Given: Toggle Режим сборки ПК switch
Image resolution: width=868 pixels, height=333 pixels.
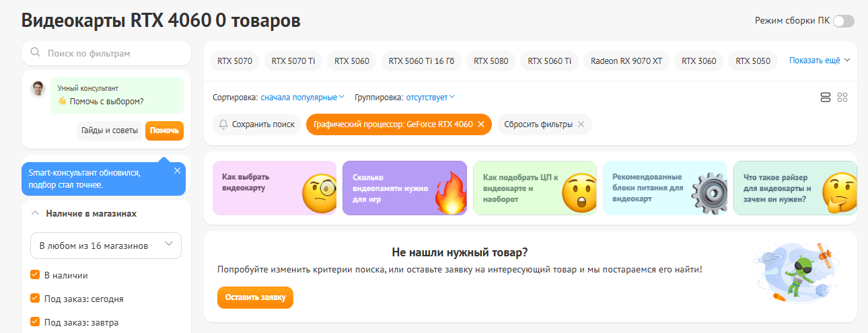Looking at the screenshot, I should tap(843, 21).
